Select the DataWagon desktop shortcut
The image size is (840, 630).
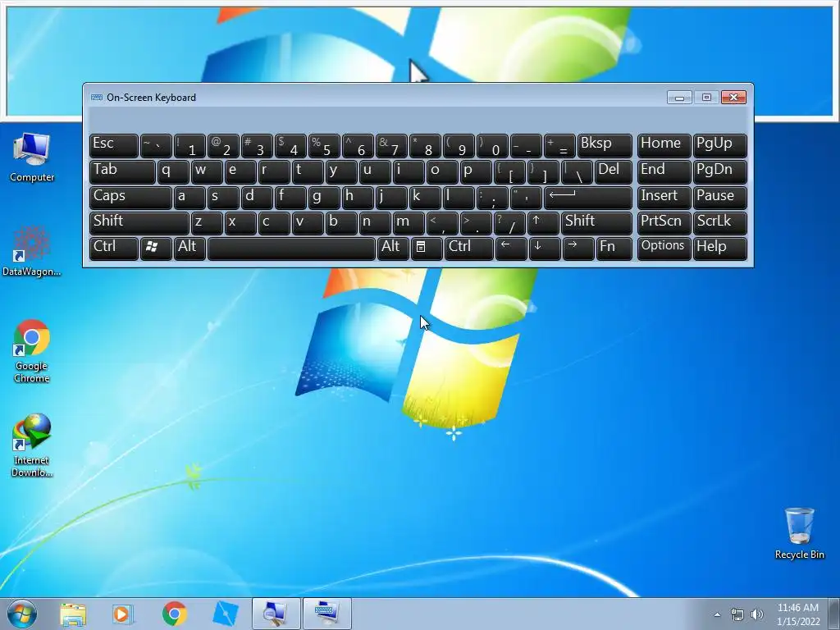click(x=32, y=252)
